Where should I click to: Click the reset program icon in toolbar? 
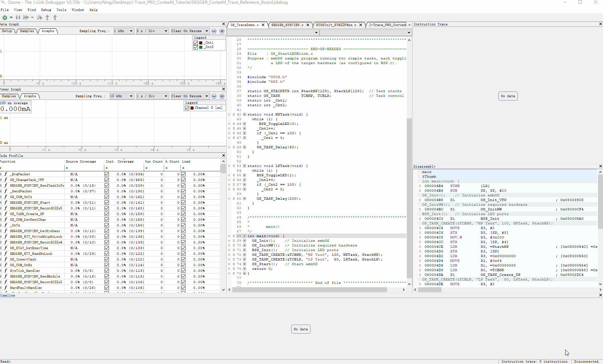[26, 17]
